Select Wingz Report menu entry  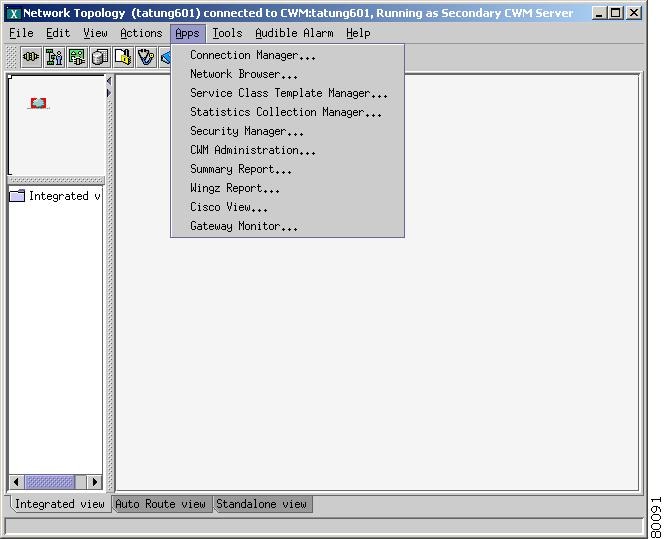288,188
